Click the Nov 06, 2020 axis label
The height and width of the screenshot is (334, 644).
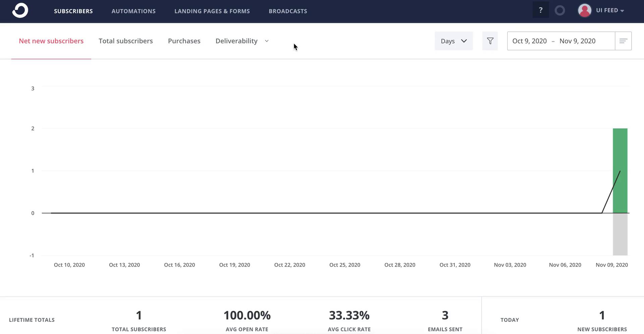pyautogui.click(x=565, y=265)
